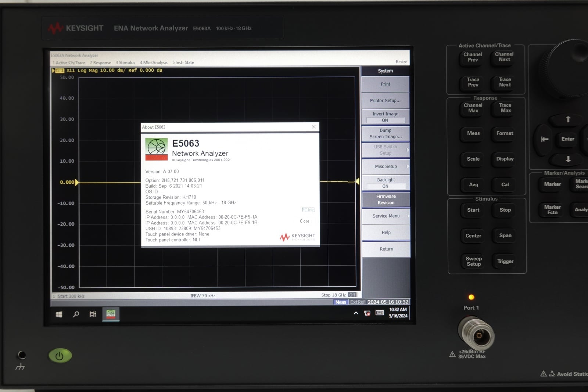The image size is (588, 392).
Task: Open Task View from the taskbar
Action: (x=93, y=314)
